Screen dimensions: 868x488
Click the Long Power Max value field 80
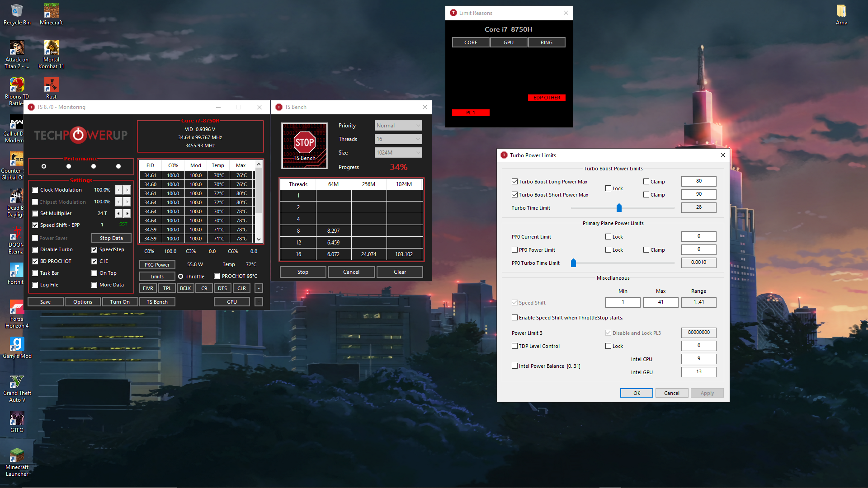click(698, 181)
